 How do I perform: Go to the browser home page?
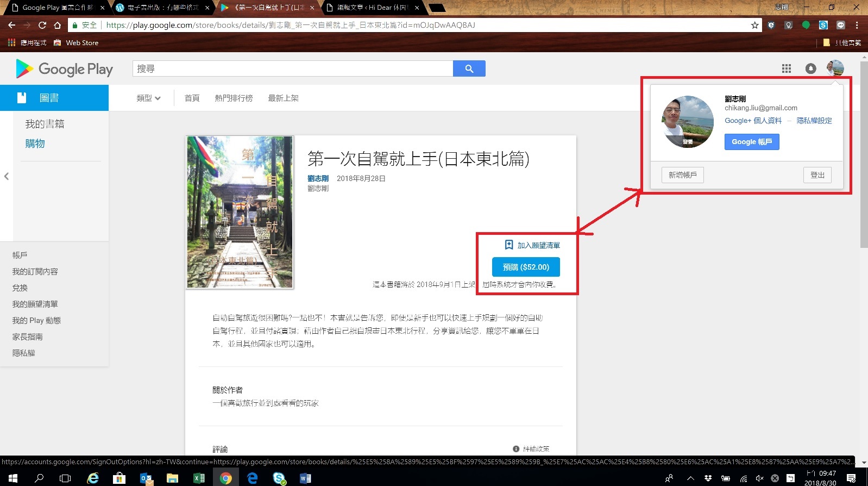[x=57, y=25]
